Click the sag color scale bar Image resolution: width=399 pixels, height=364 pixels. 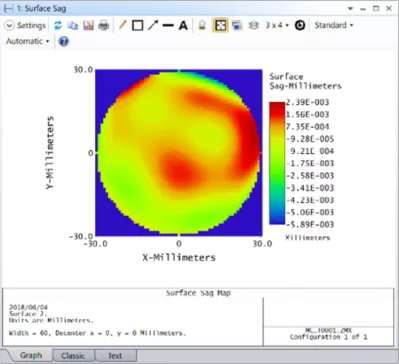coord(277,163)
